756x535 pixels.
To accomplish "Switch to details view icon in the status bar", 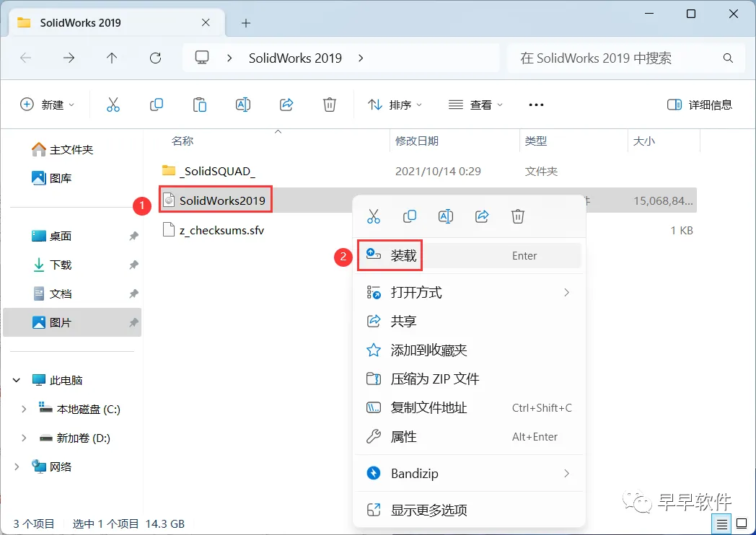I will (722, 524).
